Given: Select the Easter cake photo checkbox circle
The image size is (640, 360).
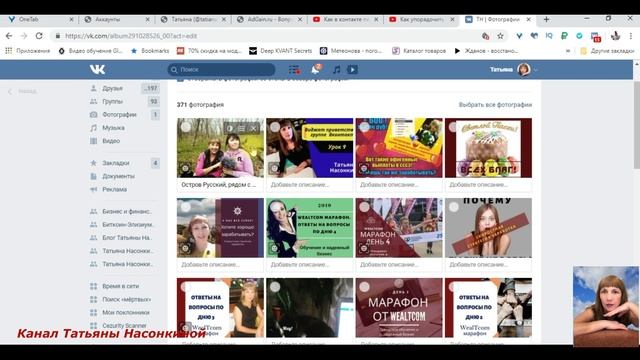Looking at the screenshot, I should tap(453, 127).
